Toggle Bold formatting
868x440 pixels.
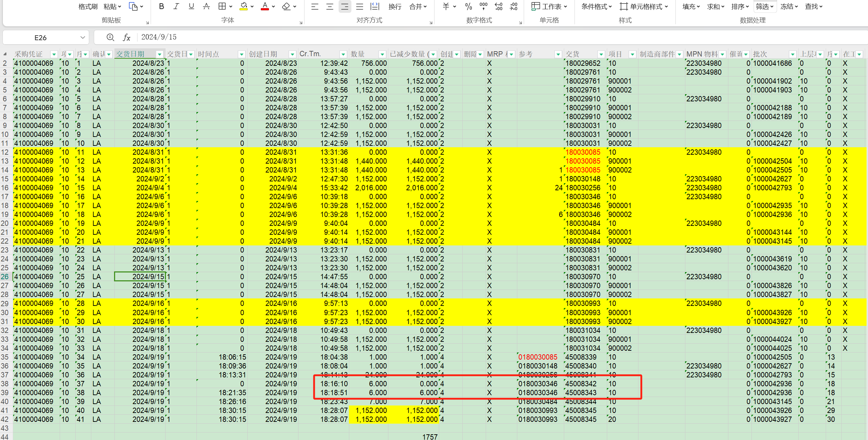tap(161, 6)
